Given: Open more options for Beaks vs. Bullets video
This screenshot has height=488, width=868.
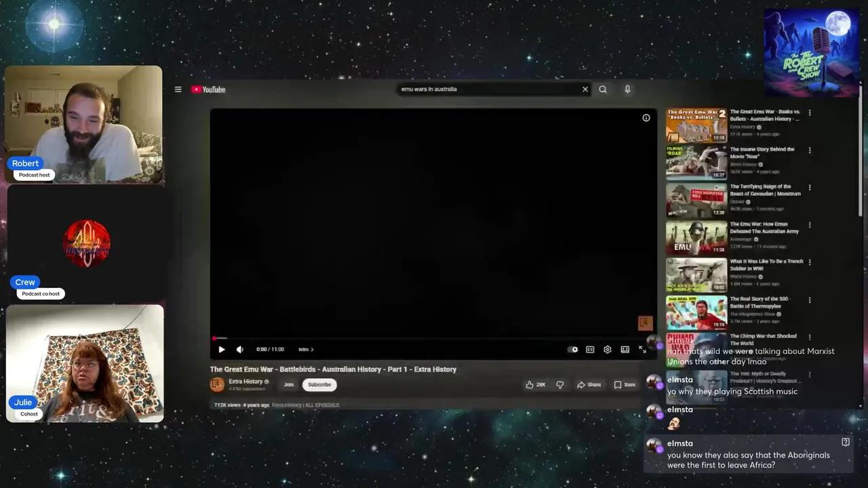Looking at the screenshot, I should (x=809, y=113).
